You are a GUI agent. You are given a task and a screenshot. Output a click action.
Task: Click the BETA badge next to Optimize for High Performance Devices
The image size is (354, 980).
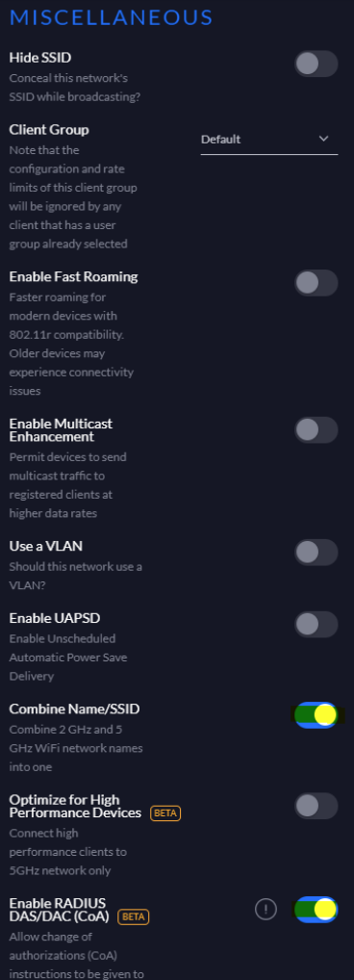165,813
